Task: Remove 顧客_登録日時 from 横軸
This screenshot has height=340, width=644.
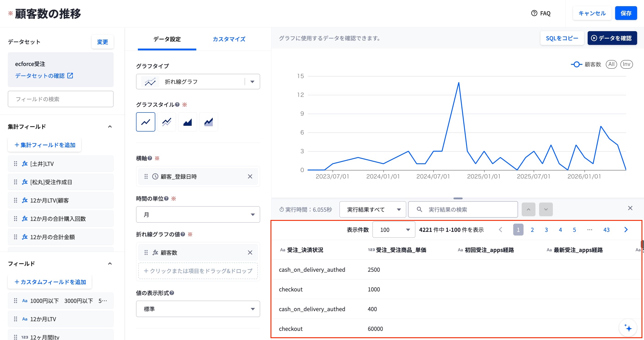Action: click(250, 176)
